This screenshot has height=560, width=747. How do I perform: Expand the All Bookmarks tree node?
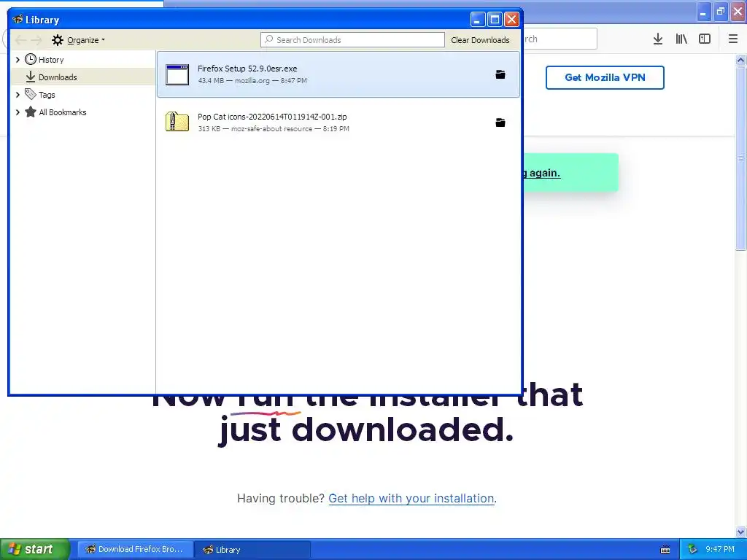18,112
